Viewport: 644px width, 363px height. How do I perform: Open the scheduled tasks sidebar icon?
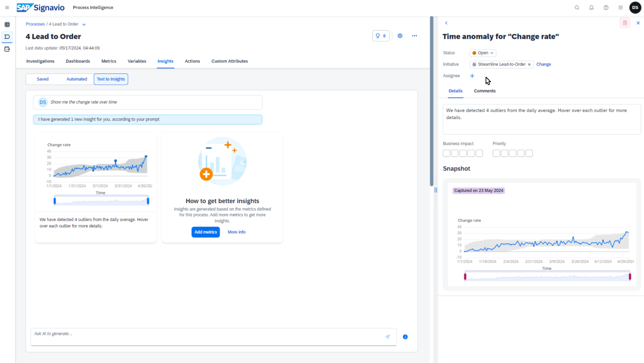[7, 49]
